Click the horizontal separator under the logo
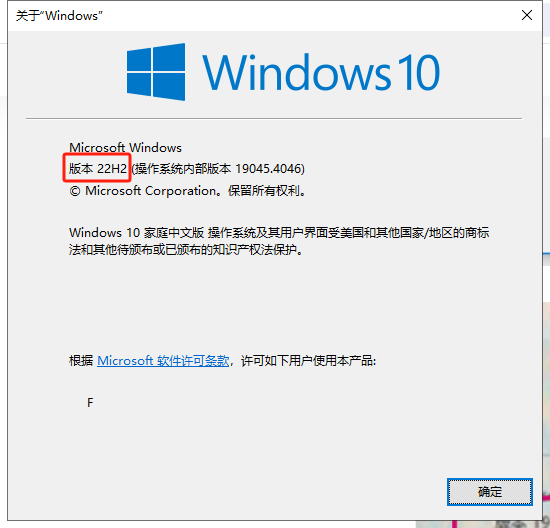This screenshot has height=528, width=550. [274, 119]
